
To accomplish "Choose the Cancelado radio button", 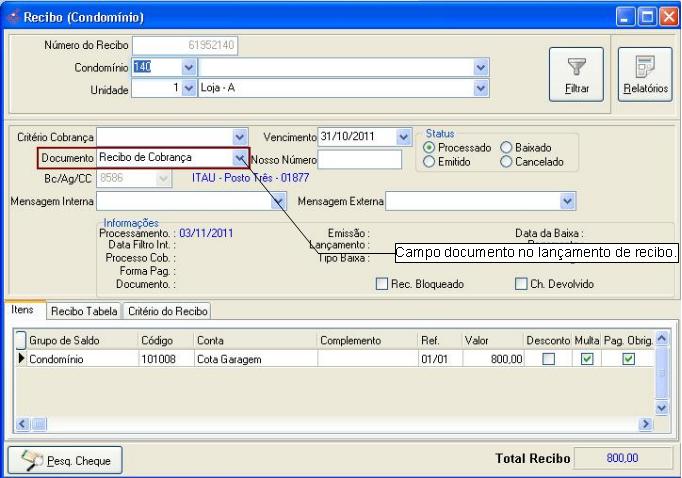I will pos(506,161).
